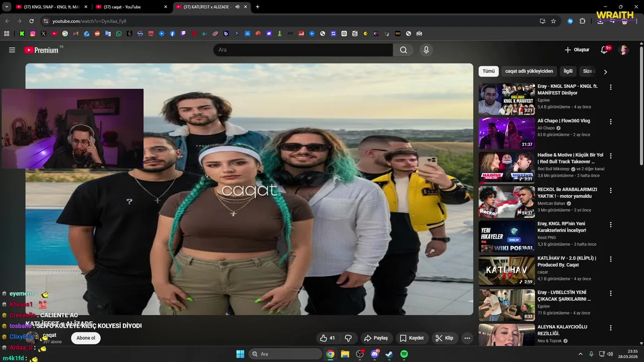Open the Shazam extension icon

coord(570,21)
